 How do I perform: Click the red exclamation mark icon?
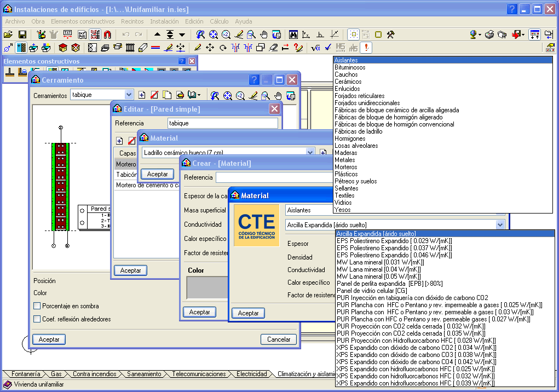(x=366, y=48)
